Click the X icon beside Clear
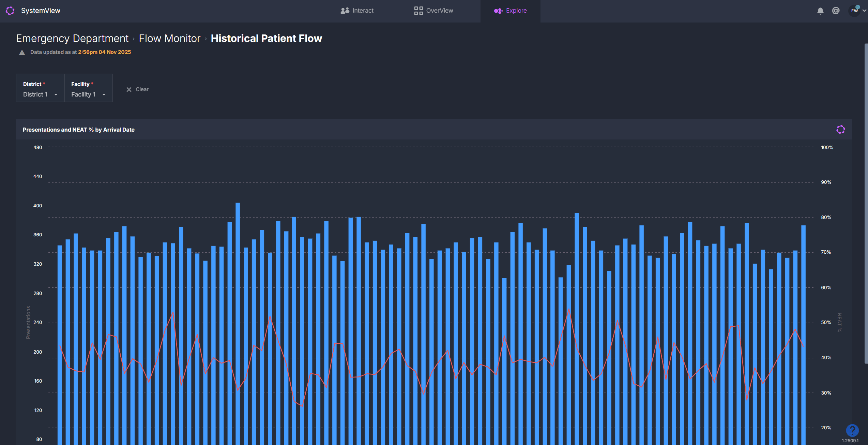Screen dimensions: 868x445 [129, 90]
